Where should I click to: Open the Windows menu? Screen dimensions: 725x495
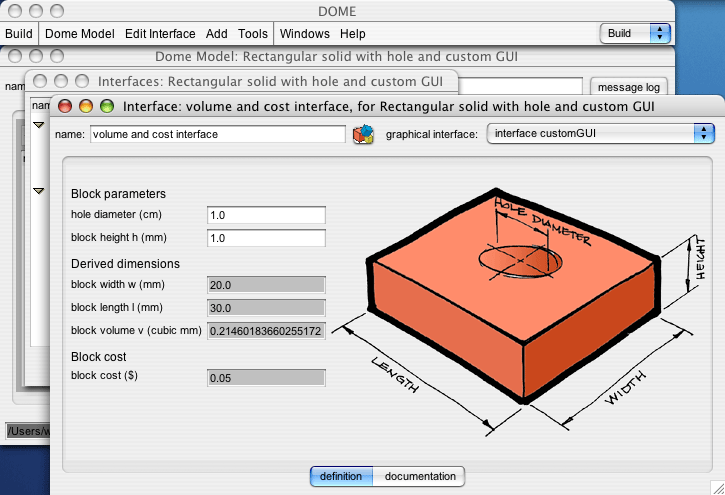point(304,34)
